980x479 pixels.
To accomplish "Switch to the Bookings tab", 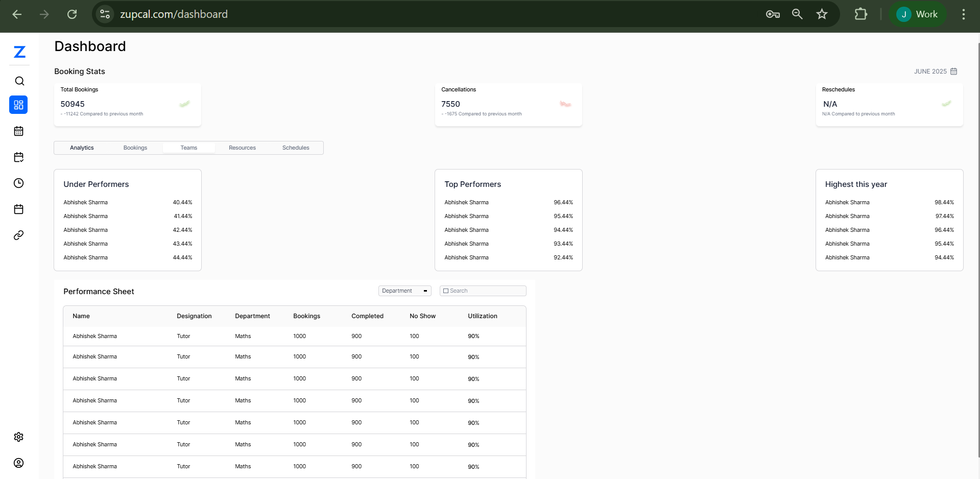I will tap(135, 148).
